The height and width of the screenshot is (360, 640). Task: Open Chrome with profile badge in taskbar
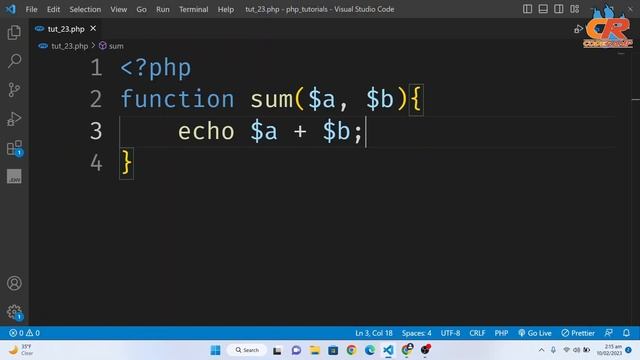[407, 350]
